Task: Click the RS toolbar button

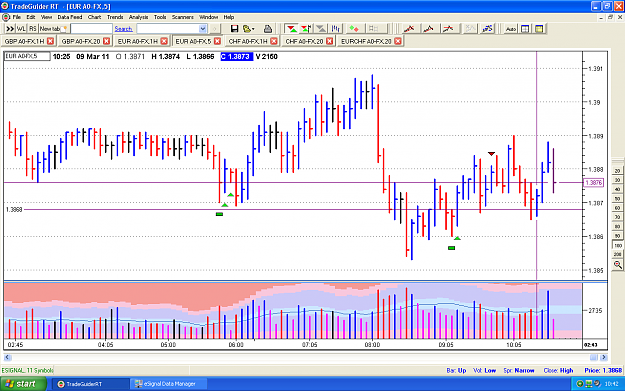Action: (33, 29)
